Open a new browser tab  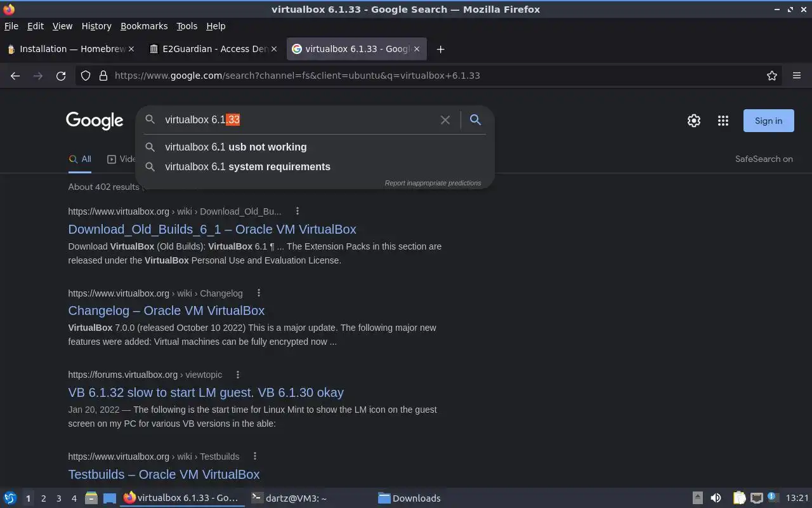click(x=440, y=49)
